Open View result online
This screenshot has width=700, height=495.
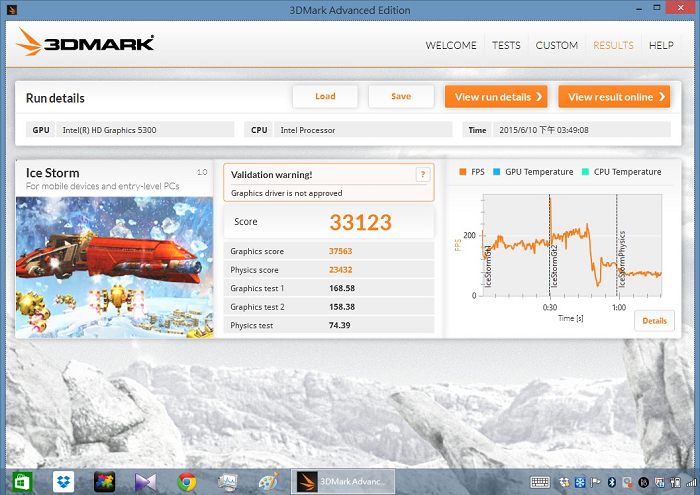614,96
